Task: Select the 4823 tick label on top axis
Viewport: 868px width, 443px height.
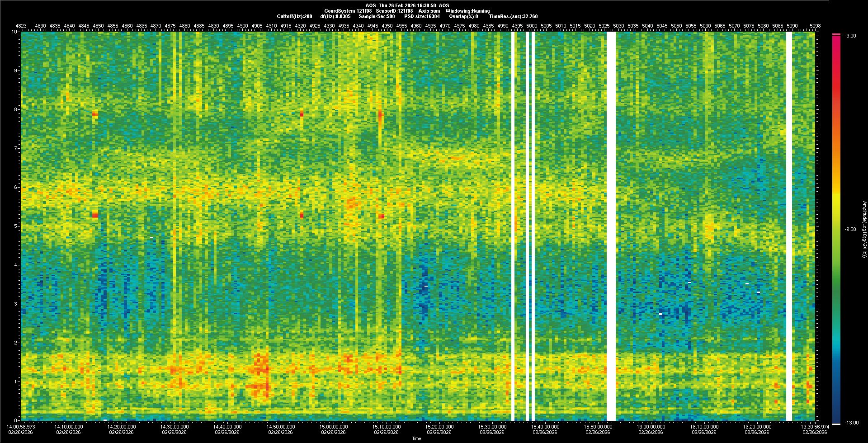Action: click(x=21, y=26)
